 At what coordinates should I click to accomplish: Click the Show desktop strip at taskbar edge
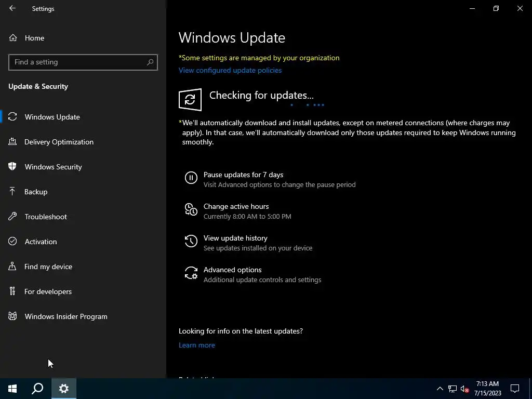[x=530, y=389]
